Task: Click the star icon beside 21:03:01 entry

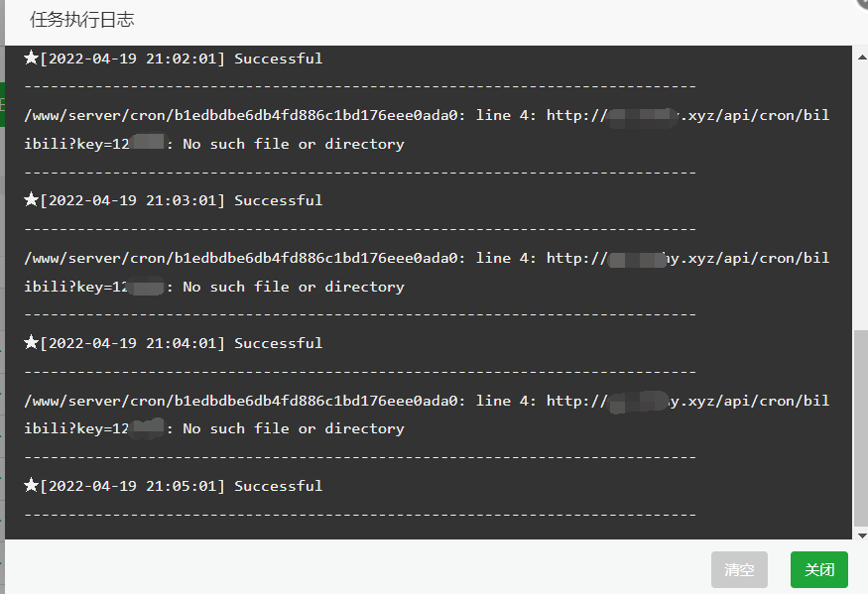Action: (x=31, y=199)
